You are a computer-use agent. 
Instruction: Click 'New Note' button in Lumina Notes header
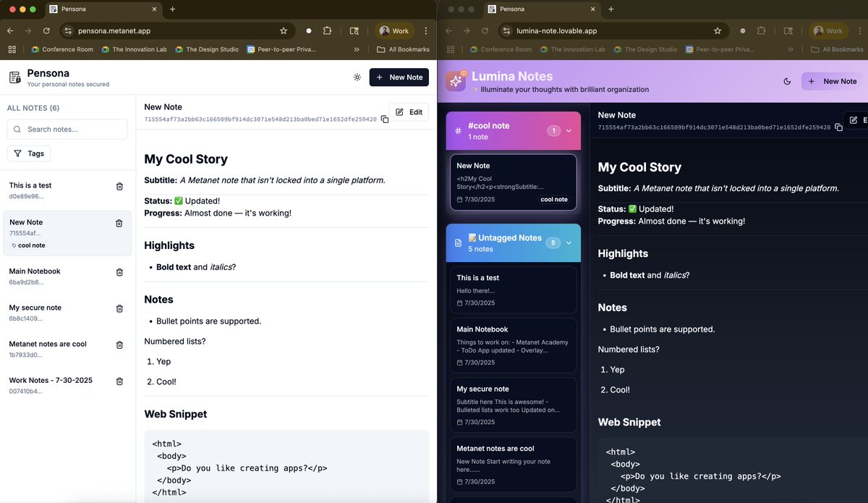click(x=832, y=81)
